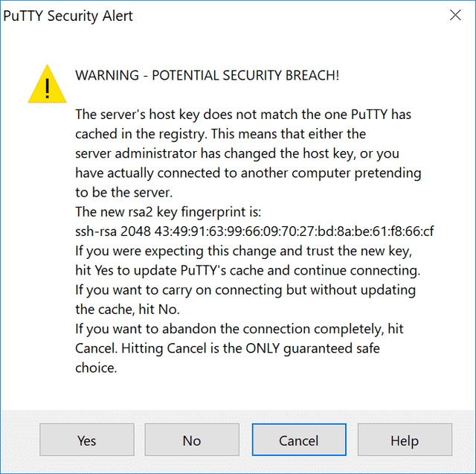Click the "expecting this change and trust" line
The image size is (476, 474).
click(242, 251)
